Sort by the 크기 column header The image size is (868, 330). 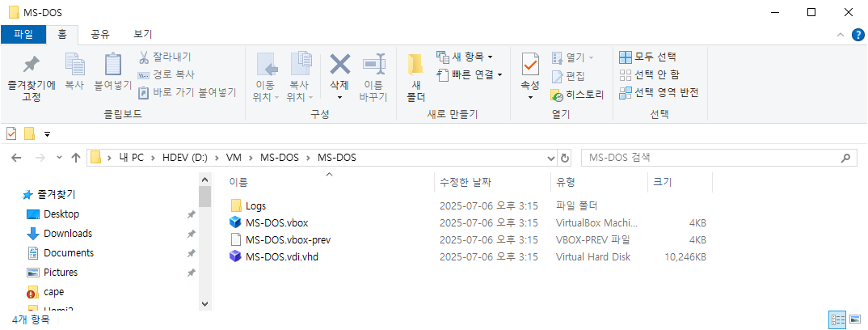click(680, 182)
